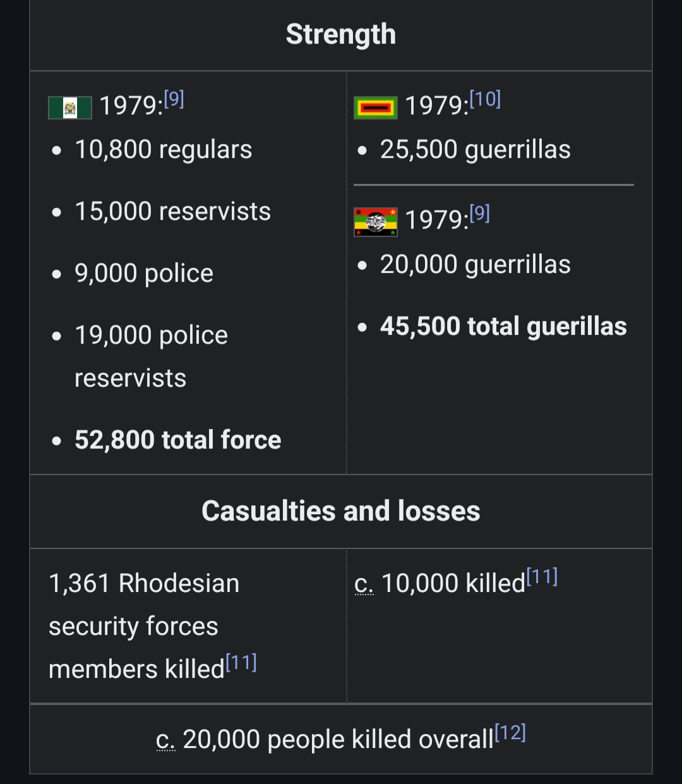Open citation [12] after 'killed overall'
Screen dimensions: 682x784
pos(510,733)
